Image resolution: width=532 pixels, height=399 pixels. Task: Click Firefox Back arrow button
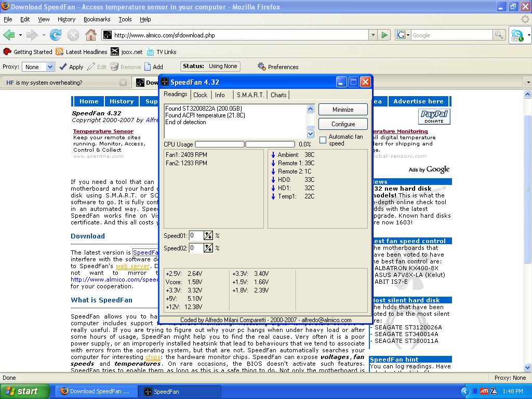[9, 35]
